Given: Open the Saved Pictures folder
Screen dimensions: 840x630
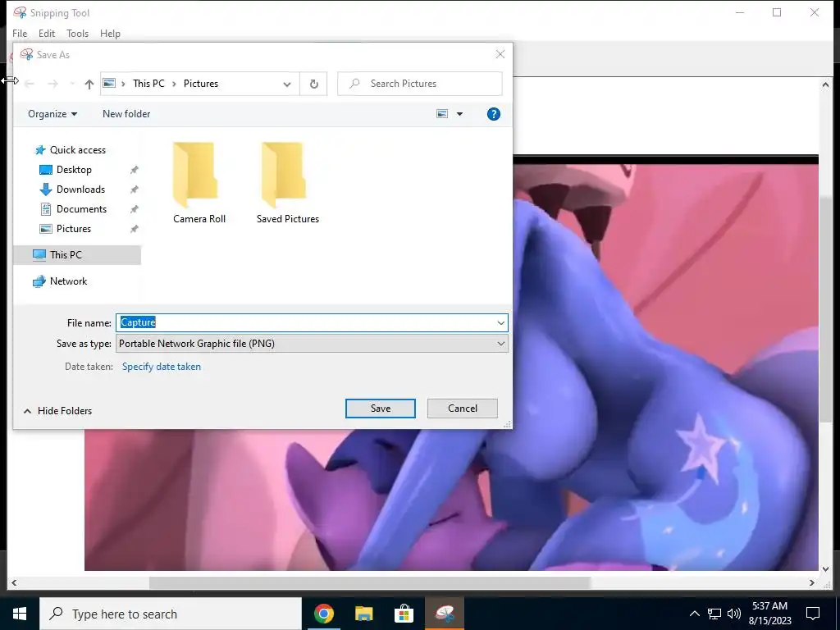Looking at the screenshot, I should pyautogui.click(x=288, y=183).
